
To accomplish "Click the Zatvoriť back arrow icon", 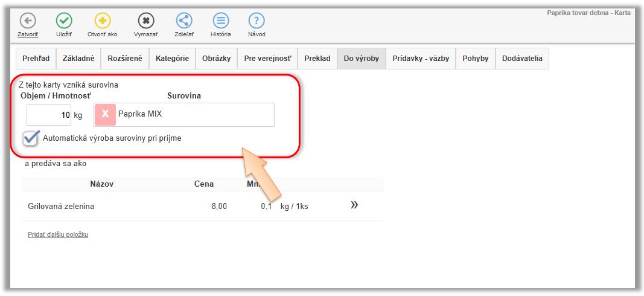I will (28, 21).
